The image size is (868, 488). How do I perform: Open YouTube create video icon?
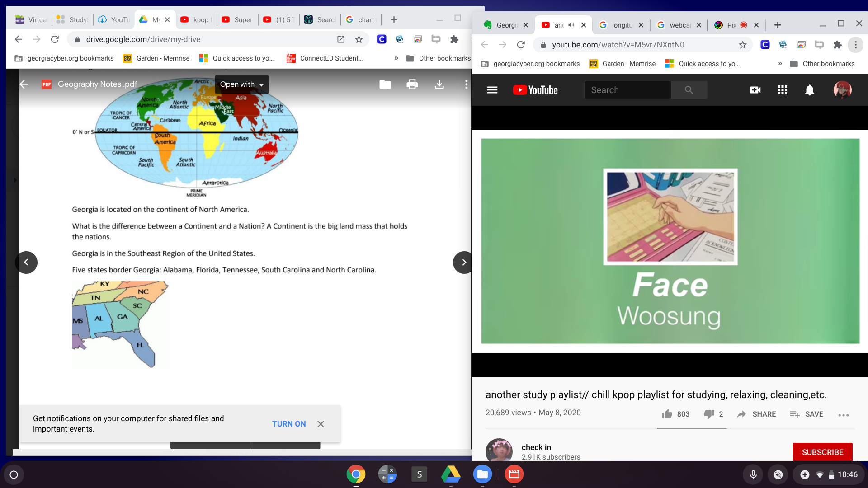(x=755, y=90)
